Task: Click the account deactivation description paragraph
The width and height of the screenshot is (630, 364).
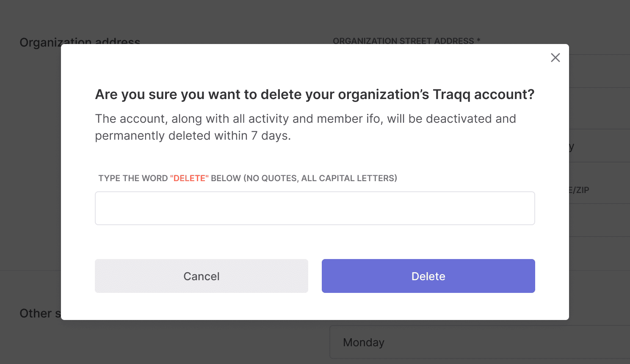Action: 305,127
